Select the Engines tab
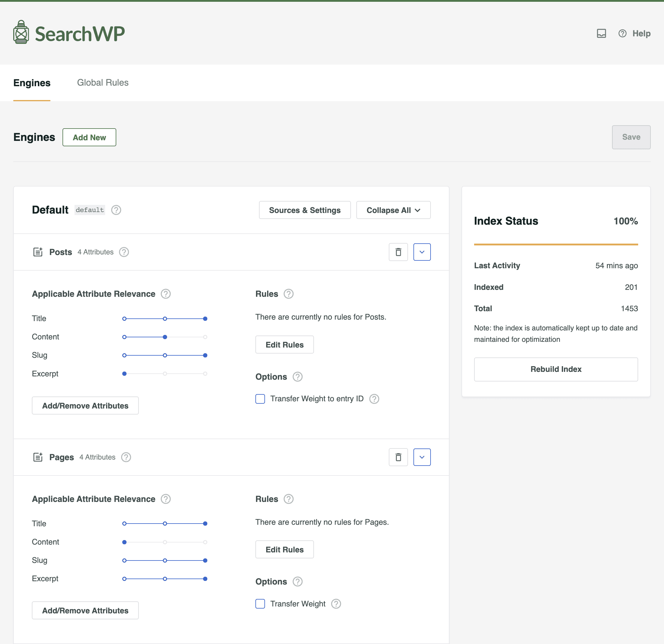Image resolution: width=664 pixels, height=644 pixels. coord(32,83)
